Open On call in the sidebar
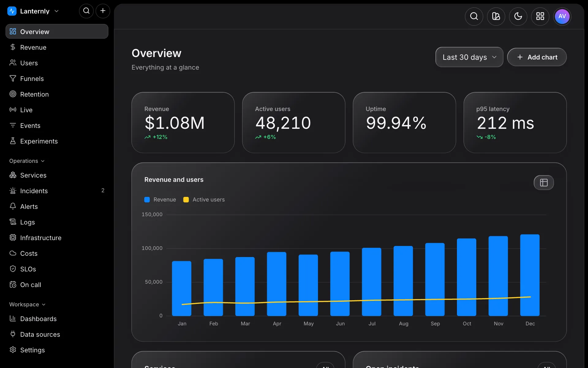Screen dimensions: 588x368 pos(57,284)
